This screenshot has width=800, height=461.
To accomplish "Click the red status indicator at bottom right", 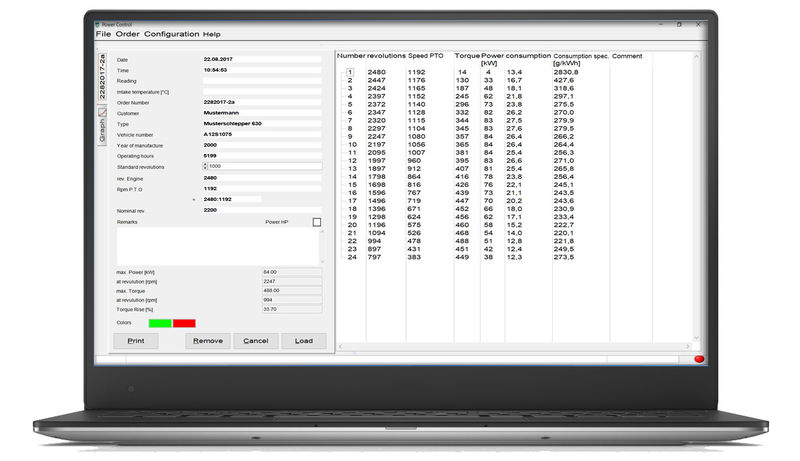I will pos(698,358).
